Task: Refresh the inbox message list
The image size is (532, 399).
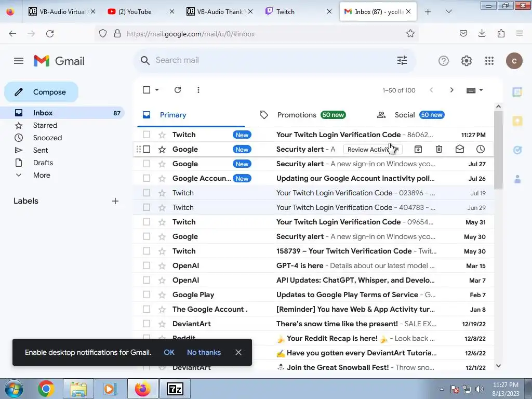Action: (x=178, y=90)
